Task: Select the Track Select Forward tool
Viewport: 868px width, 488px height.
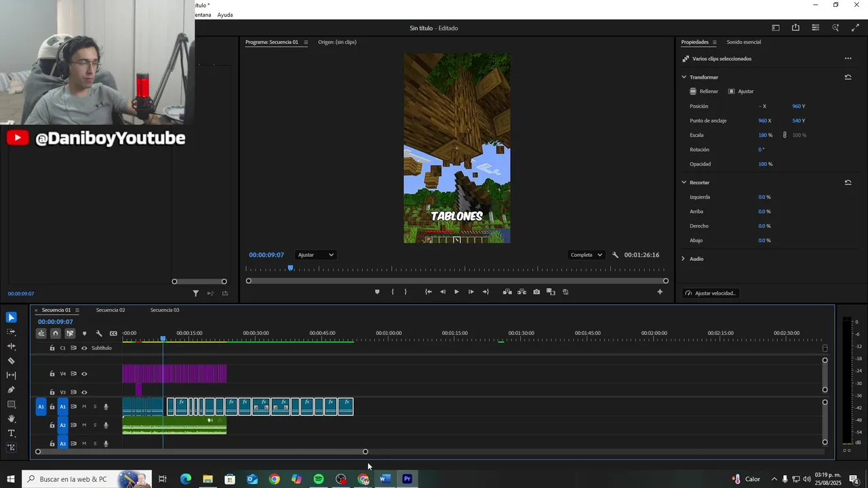Action: click(x=12, y=332)
